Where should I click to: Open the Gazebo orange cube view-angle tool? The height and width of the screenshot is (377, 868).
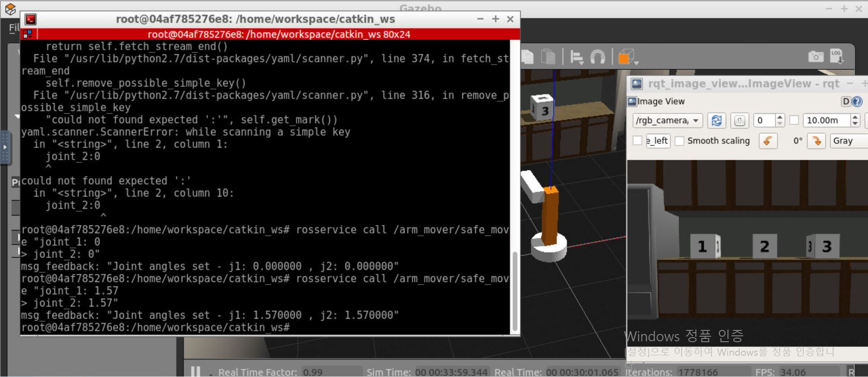tap(627, 57)
